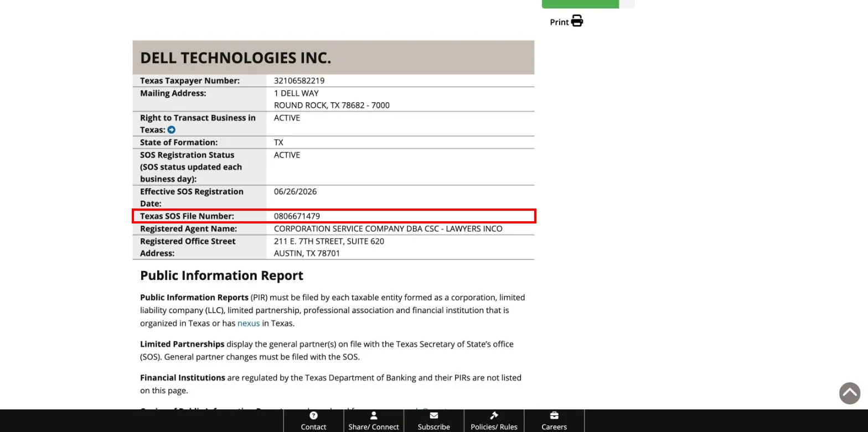Click the State of Formation label
The height and width of the screenshot is (432, 868).
179,143
